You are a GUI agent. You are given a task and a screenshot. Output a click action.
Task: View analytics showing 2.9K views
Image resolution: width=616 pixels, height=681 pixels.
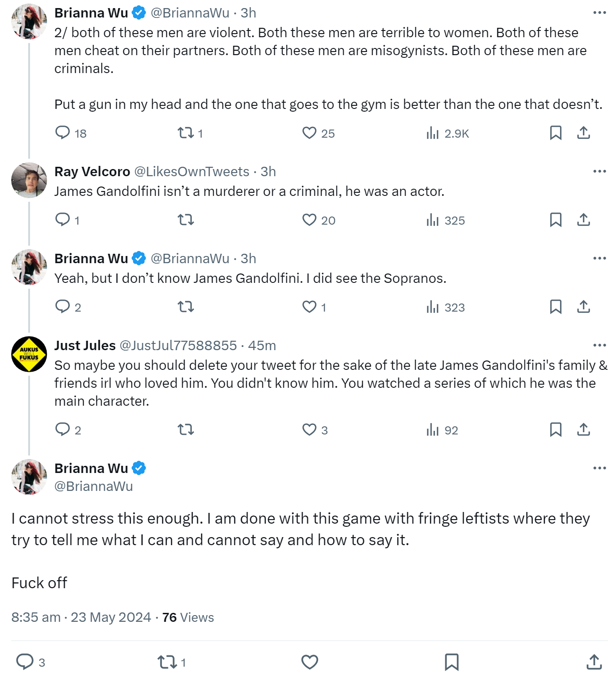pos(447,133)
